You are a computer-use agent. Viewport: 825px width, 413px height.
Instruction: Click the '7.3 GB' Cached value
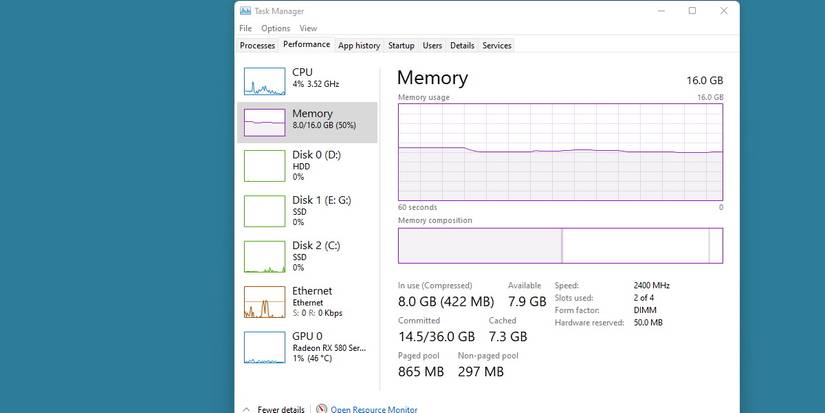pyautogui.click(x=508, y=337)
